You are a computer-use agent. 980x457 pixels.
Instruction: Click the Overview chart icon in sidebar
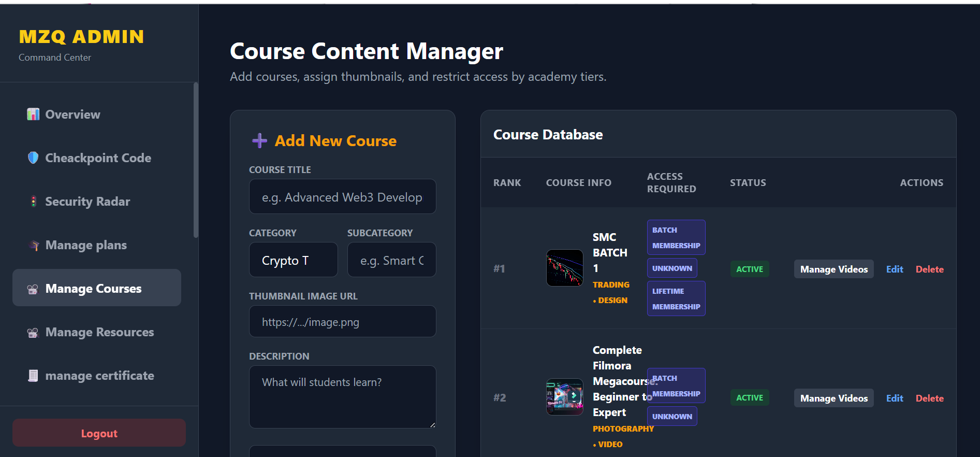pyautogui.click(x=33, y=115)
